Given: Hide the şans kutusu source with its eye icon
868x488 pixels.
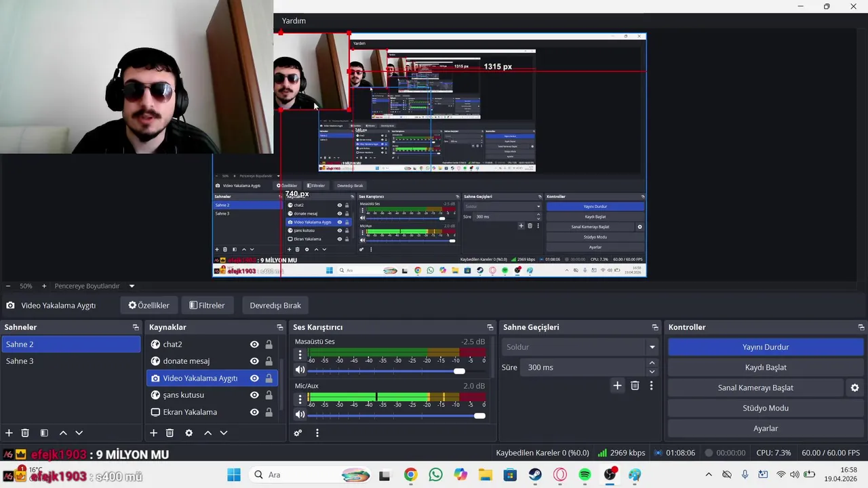Looking at the screenshot, I should pos(254,395).
